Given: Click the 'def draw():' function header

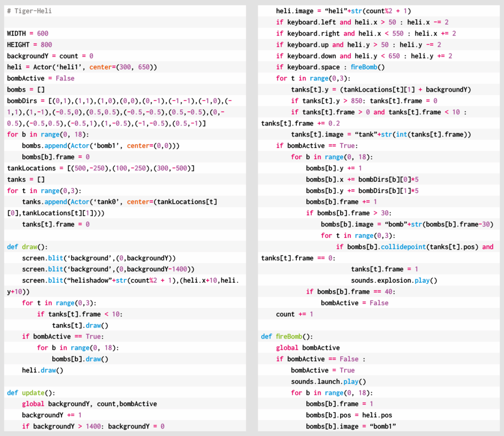Looking at the screenshot, I should pyautogui.click(x=28, y=247).
